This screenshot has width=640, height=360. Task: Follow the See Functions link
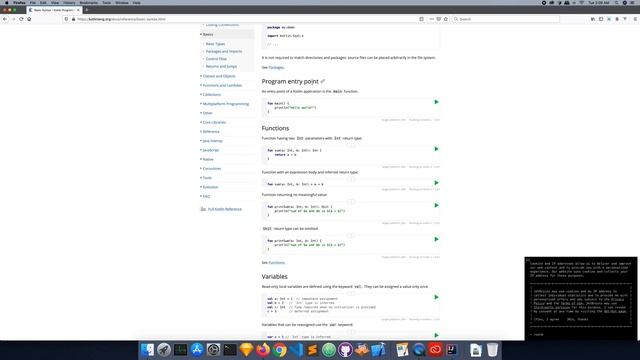277,262
